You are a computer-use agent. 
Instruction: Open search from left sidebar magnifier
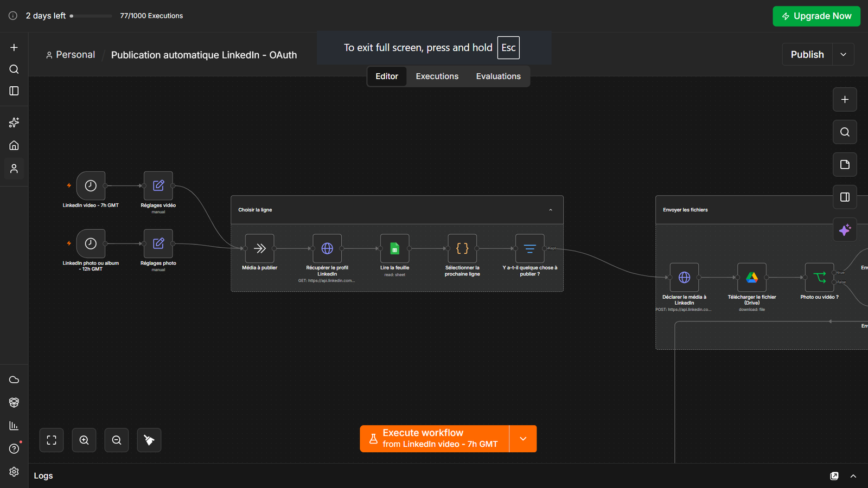(14, 69)
